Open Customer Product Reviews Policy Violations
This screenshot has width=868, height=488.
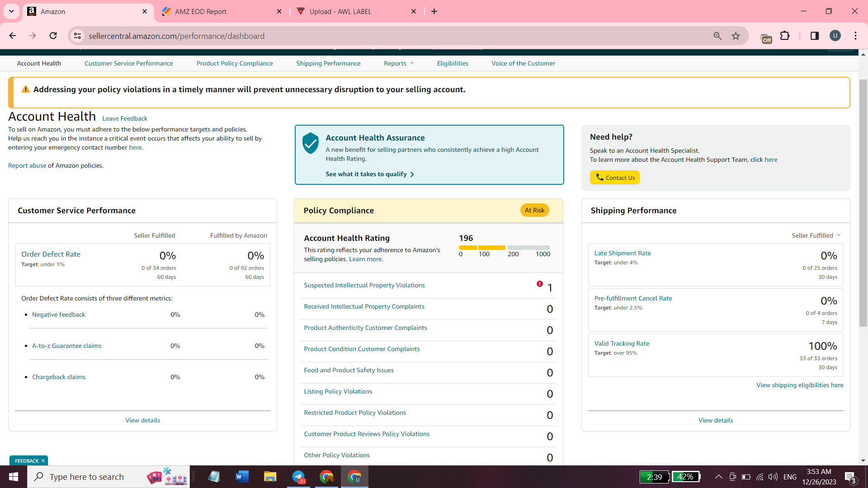tap(367, 434)
